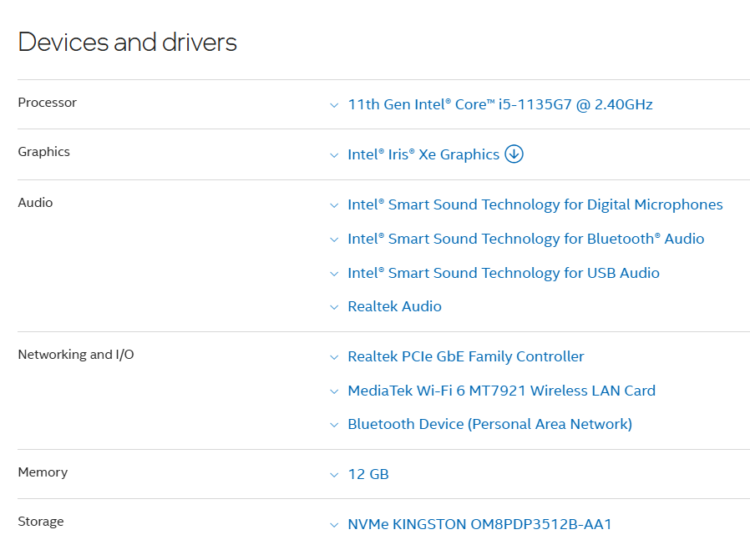Click the download icon beside Iris Xe Graphics
750x560 pixels.
click(514, 154)
